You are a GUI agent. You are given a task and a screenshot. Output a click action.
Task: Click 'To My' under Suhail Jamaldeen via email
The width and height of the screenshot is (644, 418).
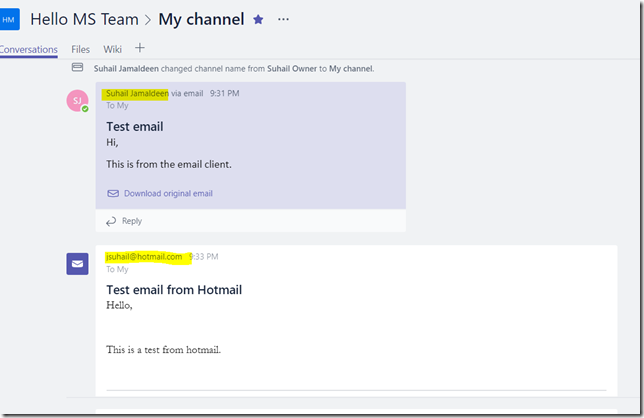coord(117,106)
